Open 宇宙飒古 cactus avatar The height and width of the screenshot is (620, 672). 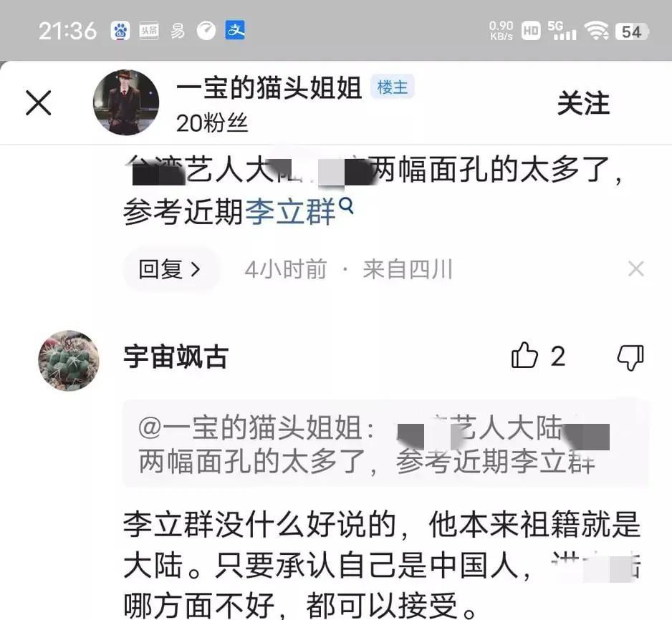pyautogui.click(x=69, y=361)
